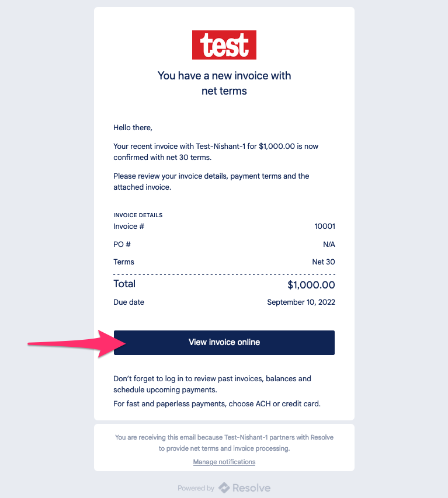Click the new invoice with net terms heading
This screenshot has width=448, height=498.
224,83
